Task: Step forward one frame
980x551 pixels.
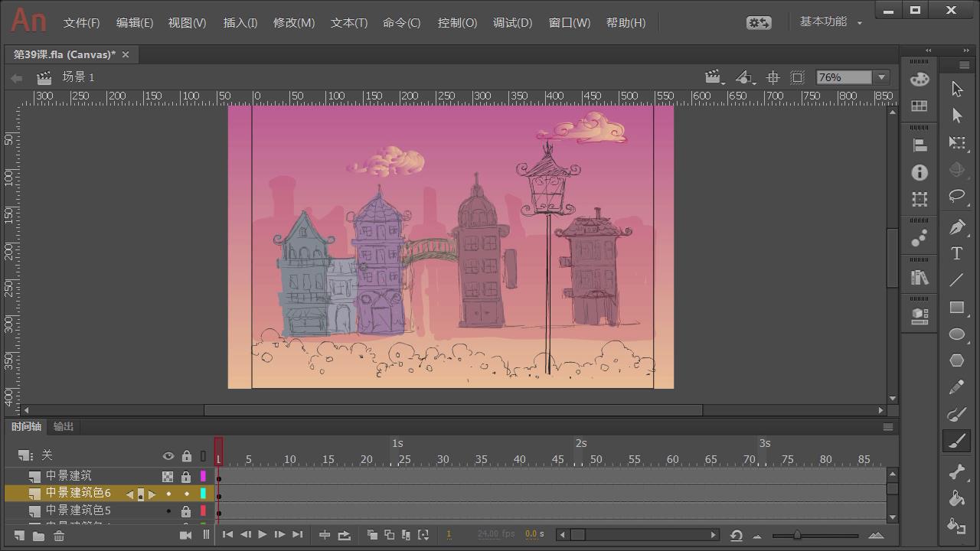Action: [279, 535]
